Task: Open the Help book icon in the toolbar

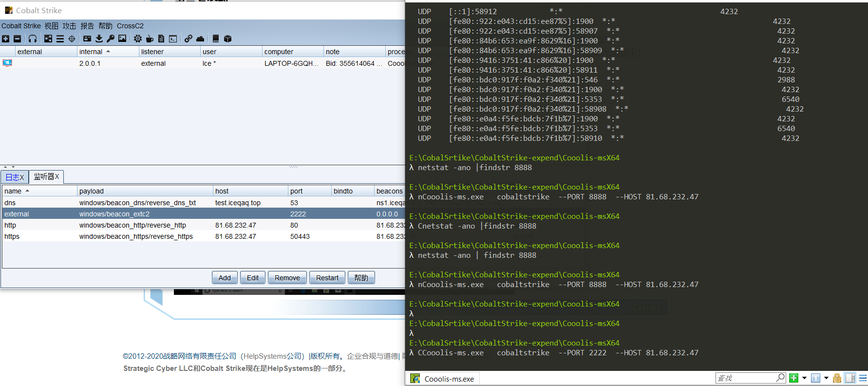Action: point(216,39)
